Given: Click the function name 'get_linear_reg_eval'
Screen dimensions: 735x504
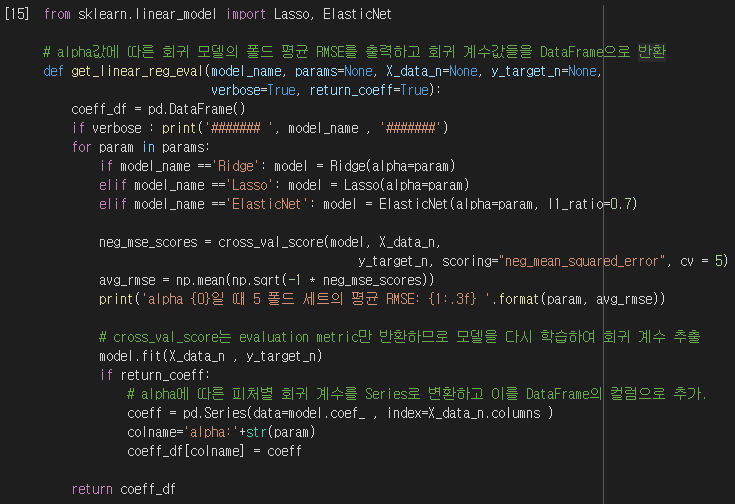Looking at the screenshot, I should pos(136,71).
